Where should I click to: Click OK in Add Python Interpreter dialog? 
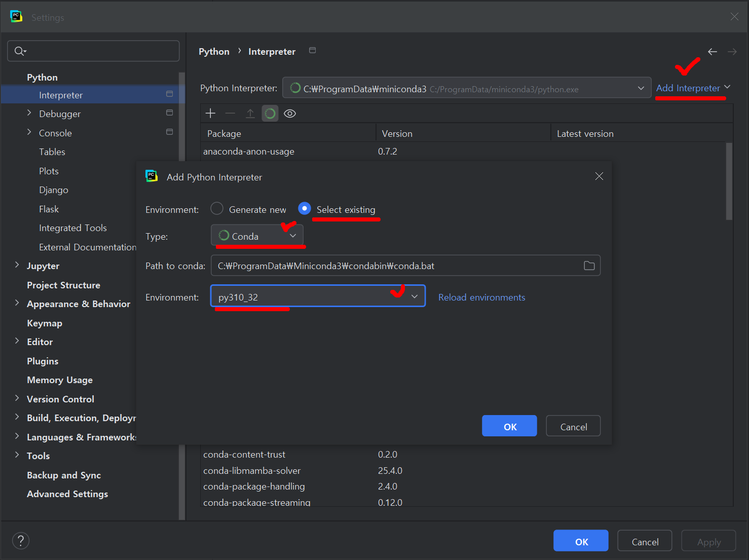coord(509,426)
